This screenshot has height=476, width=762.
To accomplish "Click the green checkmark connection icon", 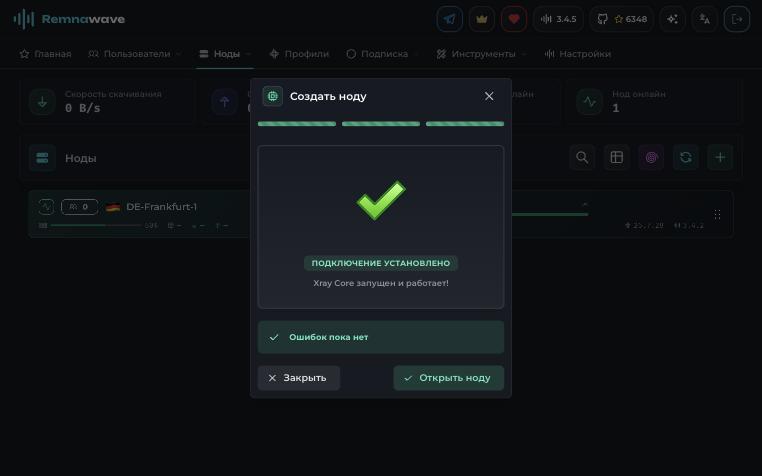I will (381, 200).
